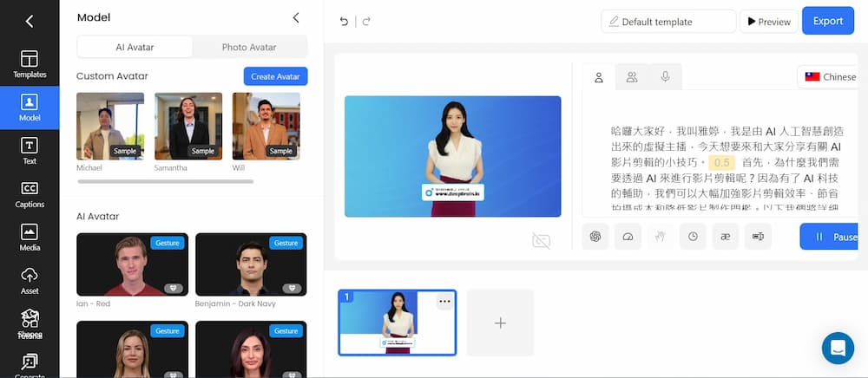Open the hand gesture insert tool
The image size is (868, 378).
click(661, 237)
